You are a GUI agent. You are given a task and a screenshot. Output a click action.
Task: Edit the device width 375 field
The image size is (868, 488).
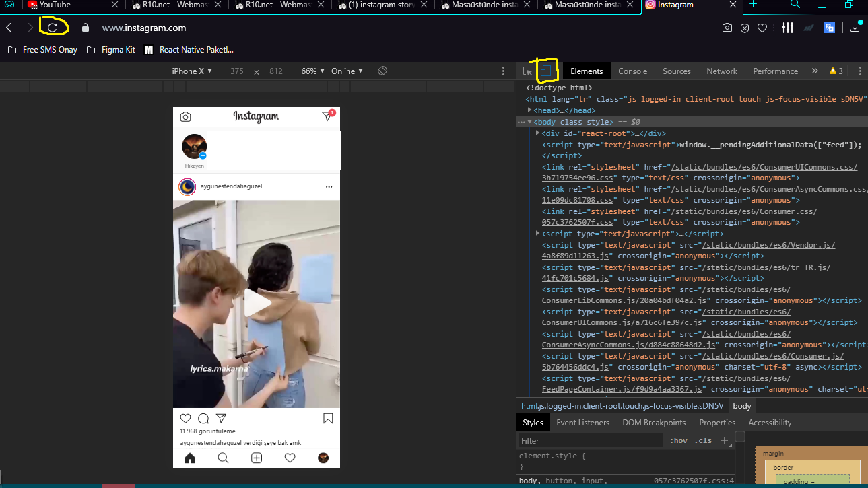(x=236, y=71)
